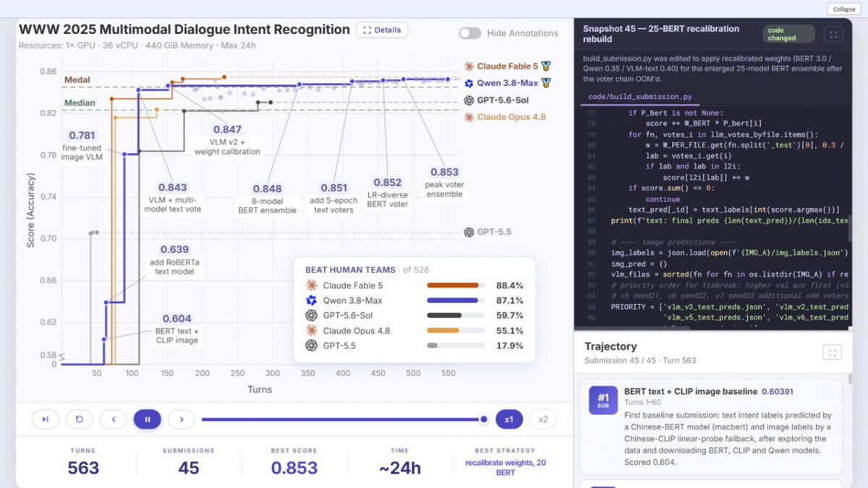This screenshot has width=868, height=488.
Task: Click the Claude Opus 4.8 legend icon
Action: point(469,117)
